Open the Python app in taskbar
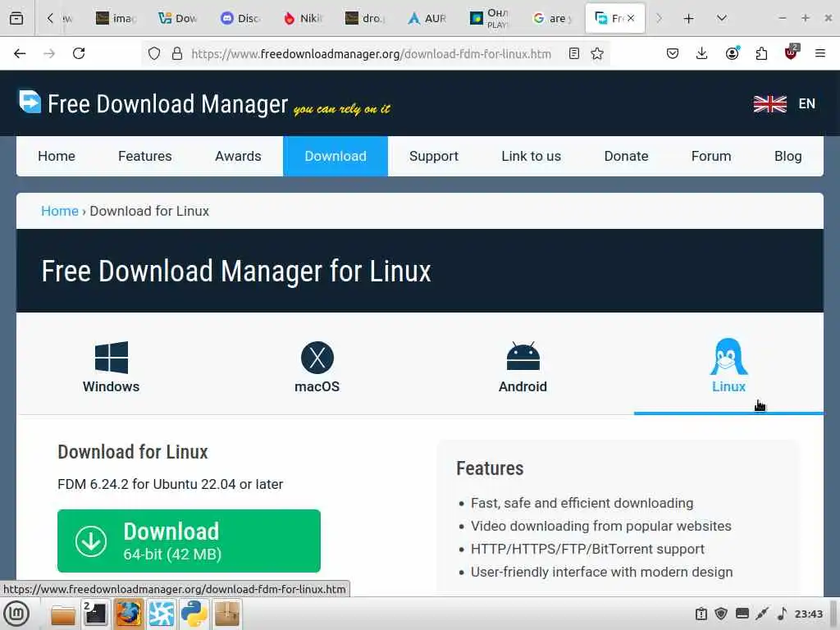 point(194,614)
